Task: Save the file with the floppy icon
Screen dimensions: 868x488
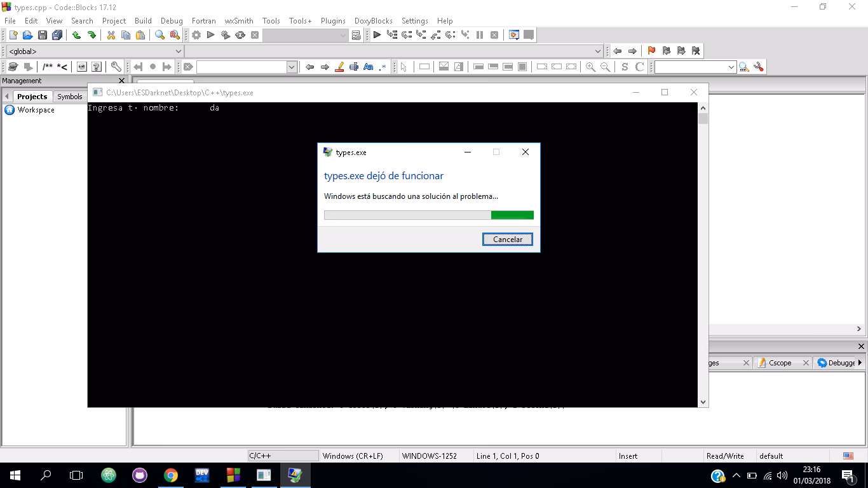Action: click(x=42, y=36)
